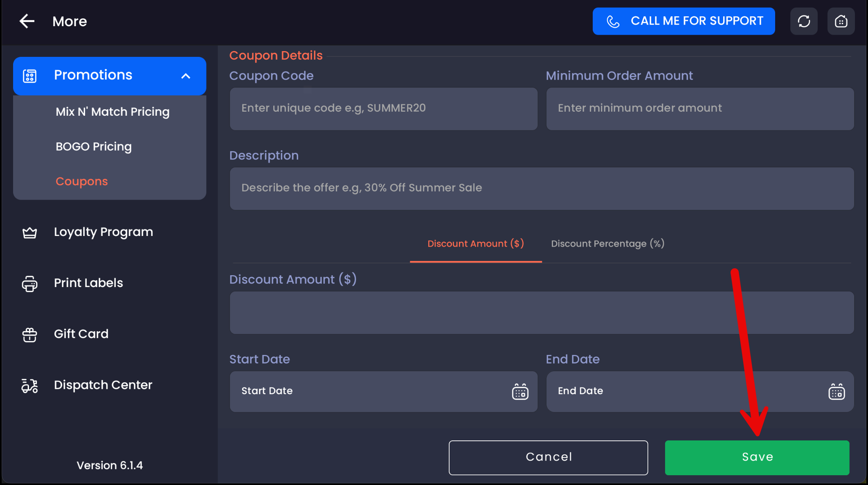
Task: Open the End Date calendar icon
Action: click(x=837, y=392)
